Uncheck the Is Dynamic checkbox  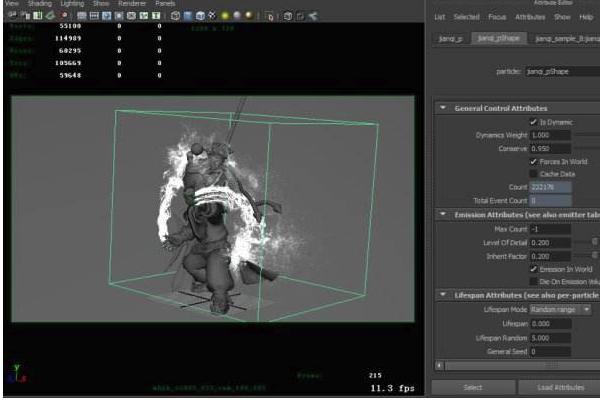click(x=533, y=122)
